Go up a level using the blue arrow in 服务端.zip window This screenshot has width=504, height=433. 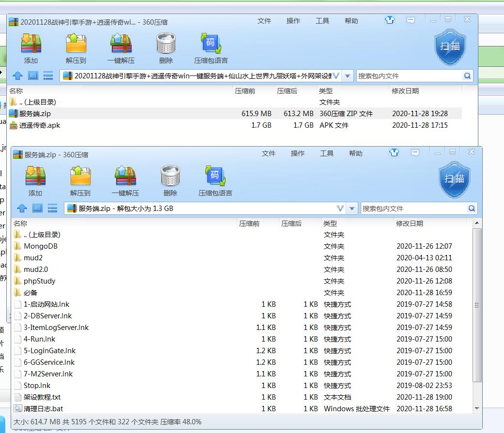[x=22, y=209]
